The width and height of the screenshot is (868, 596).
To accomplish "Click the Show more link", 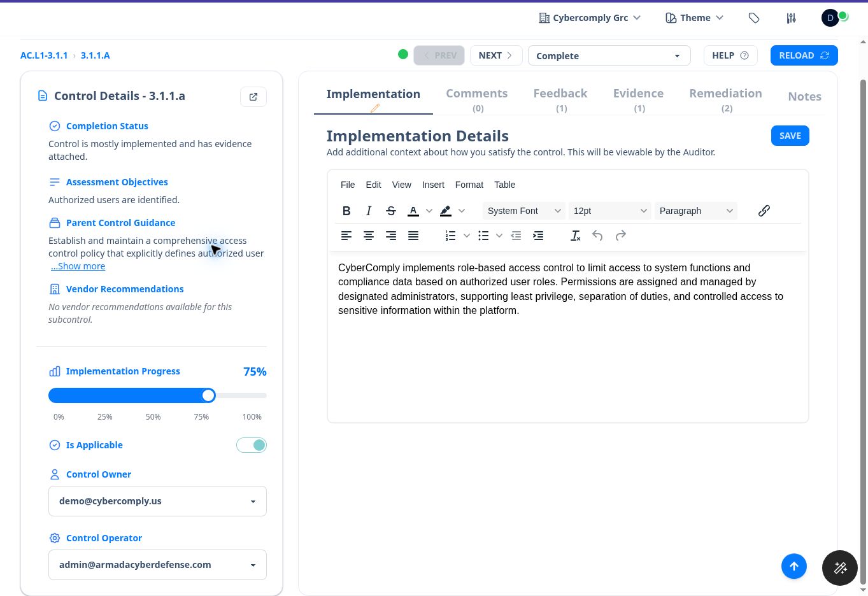I will pyautogui.click(x=78, y=266).
